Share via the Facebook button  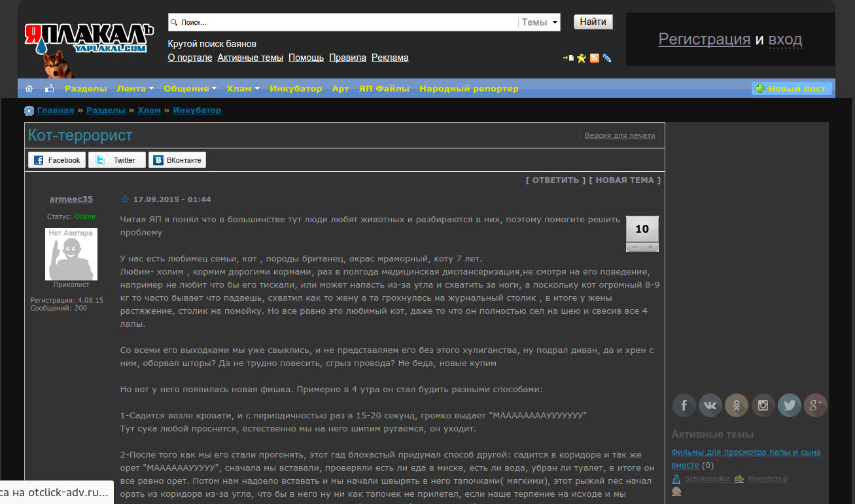pos(58,160)
